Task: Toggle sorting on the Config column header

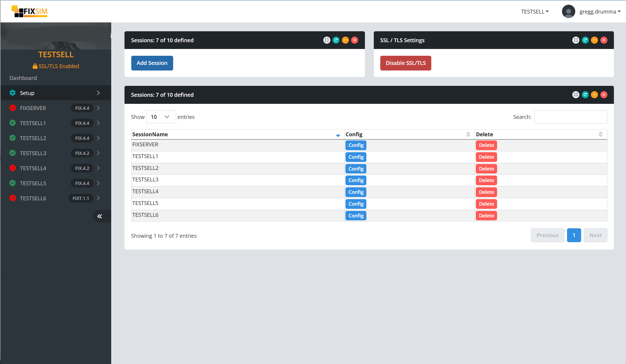Action: (468, 134)
